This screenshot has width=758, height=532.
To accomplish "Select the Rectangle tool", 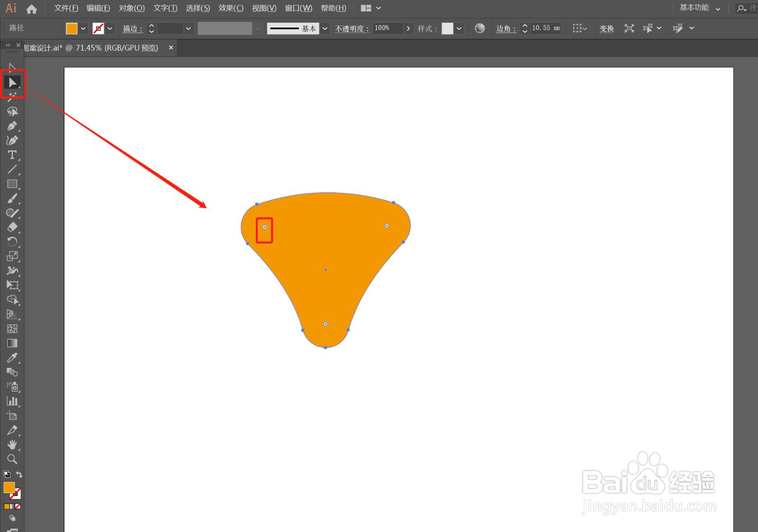I will click(x=12, y=184).
